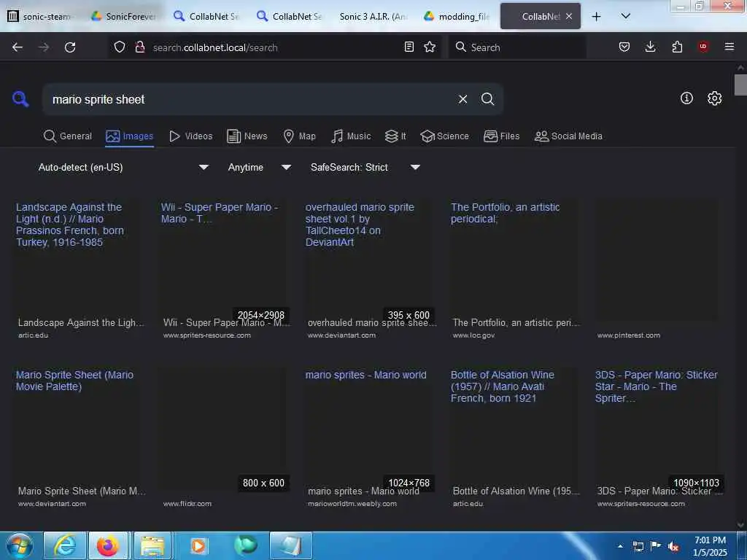Open the extensions puzzle icon
The width and height of the screenshot is (747, 560).
[677, 47]
